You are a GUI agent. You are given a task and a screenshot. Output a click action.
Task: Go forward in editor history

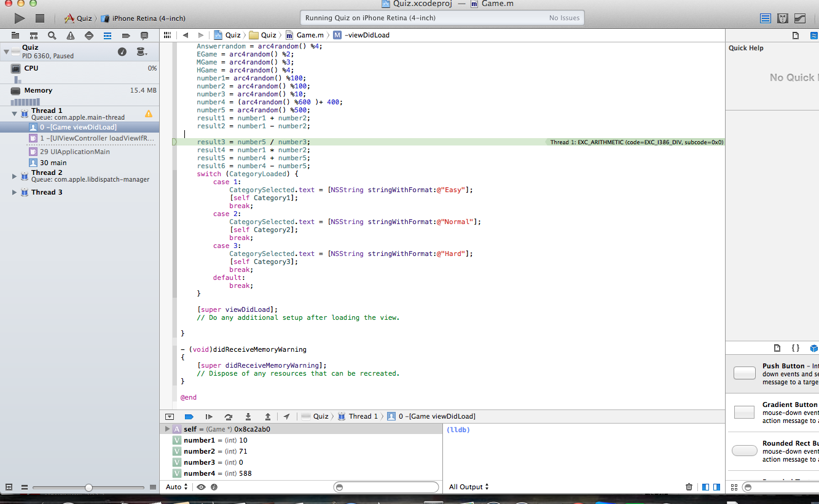[200, 35]
